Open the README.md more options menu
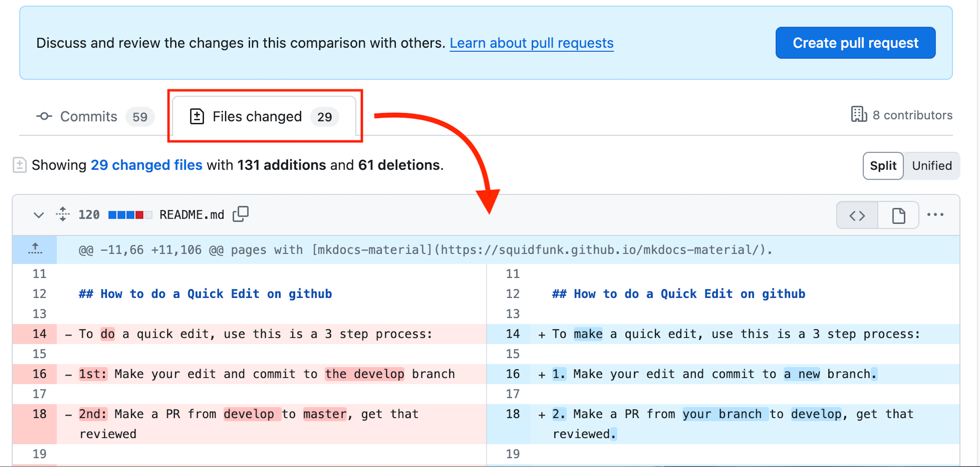Image resolution: width=980 pixels, height=467 pixels. (935, 215)
